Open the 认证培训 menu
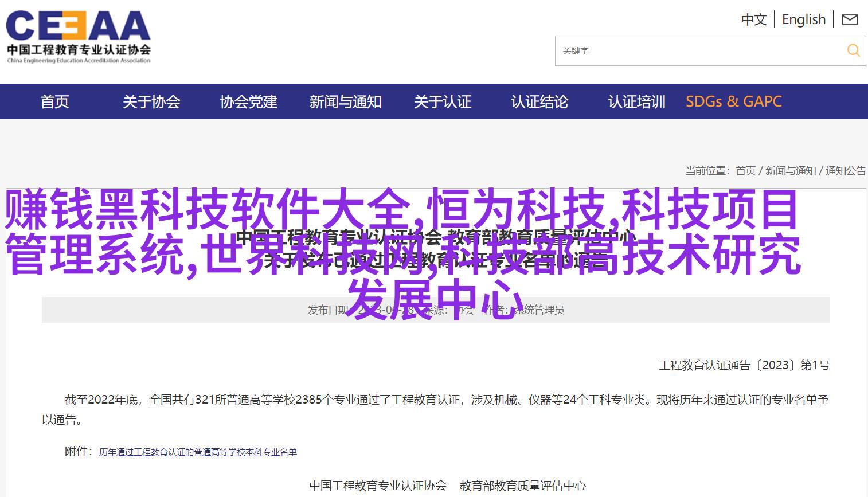 pos(636,101)
